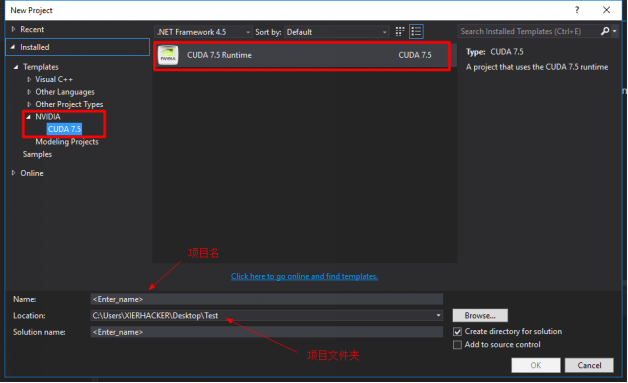Click the Search Installed Templates box

[529, 31]
